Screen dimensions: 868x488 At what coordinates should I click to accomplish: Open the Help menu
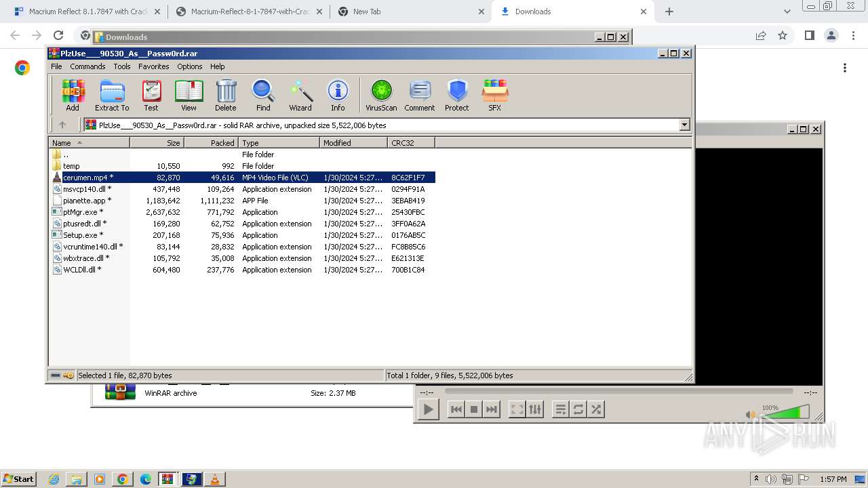click(x=217, y=66)
